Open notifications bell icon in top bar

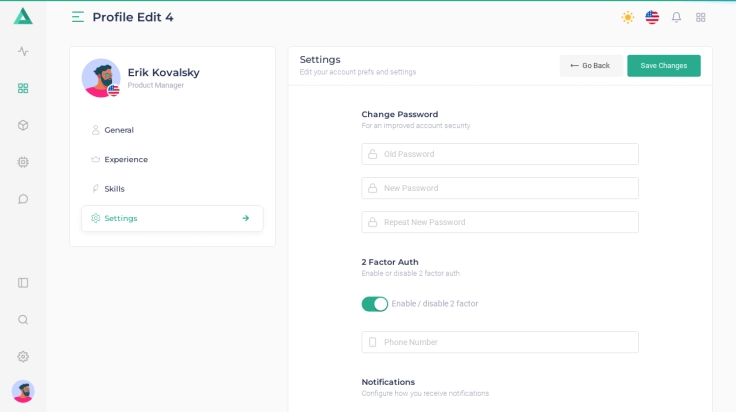pyautogui.click(x=676, y=17)
